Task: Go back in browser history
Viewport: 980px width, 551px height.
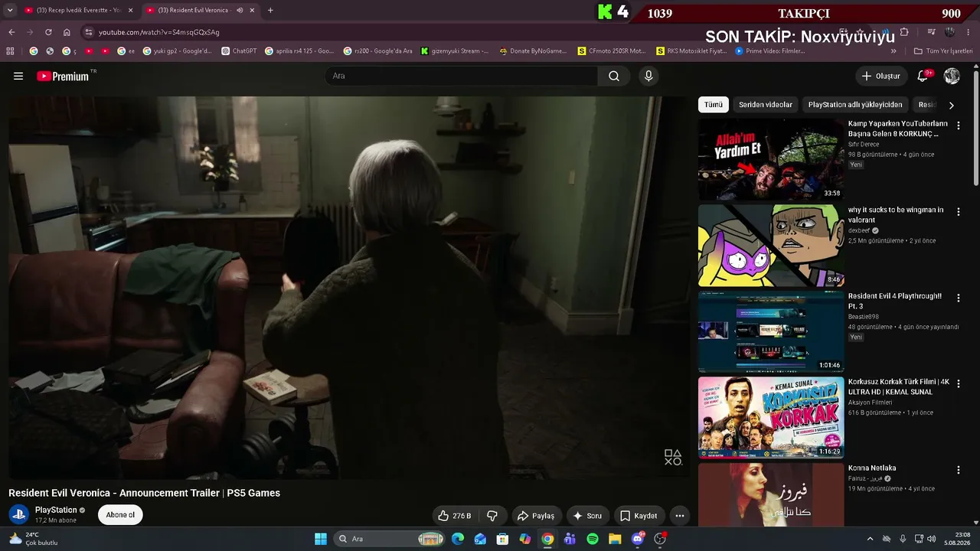Action: click(x=11, y=32)
